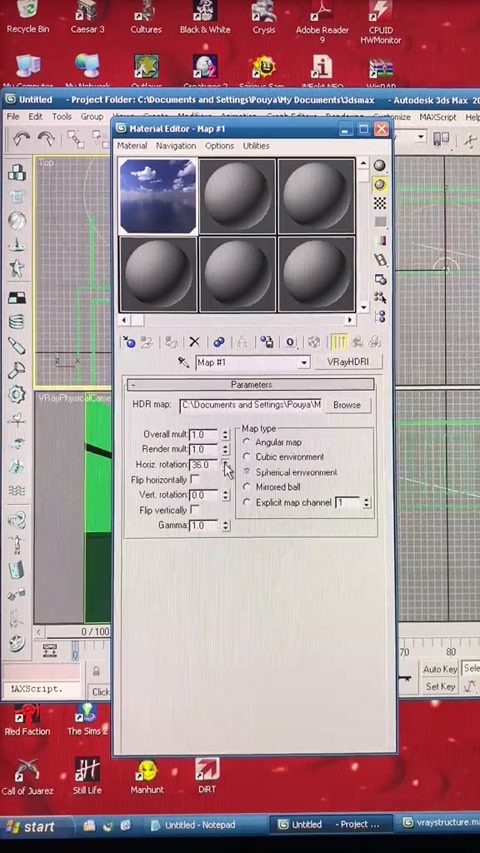Click HDR map file path field
Viewport: 480px width, 853px height.
[251, 405]
